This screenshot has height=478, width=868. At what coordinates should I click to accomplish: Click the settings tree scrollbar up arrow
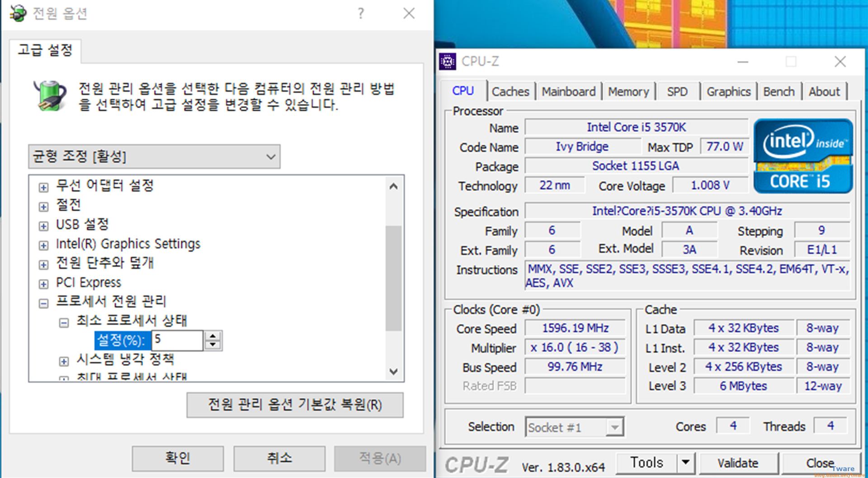click(393, 186)
